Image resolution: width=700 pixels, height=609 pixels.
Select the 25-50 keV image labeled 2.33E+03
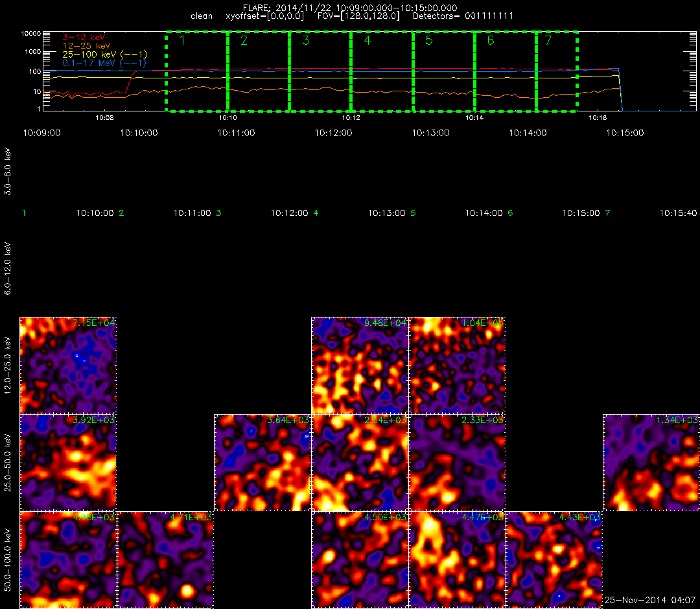457,463
